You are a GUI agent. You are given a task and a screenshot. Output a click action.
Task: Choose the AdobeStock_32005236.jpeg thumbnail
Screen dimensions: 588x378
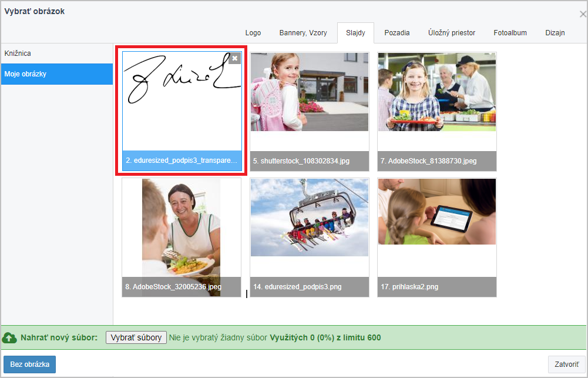(x=182, y=229)
